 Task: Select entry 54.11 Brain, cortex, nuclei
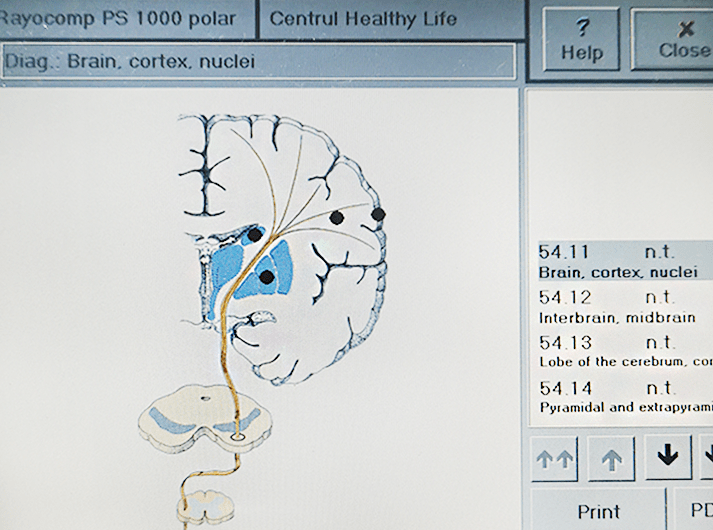(x=620, y=261)
